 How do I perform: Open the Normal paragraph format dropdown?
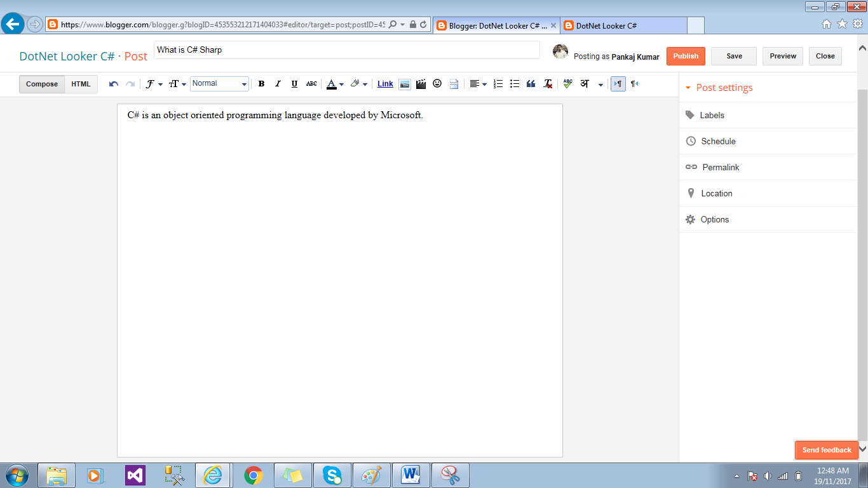[219, 84]
